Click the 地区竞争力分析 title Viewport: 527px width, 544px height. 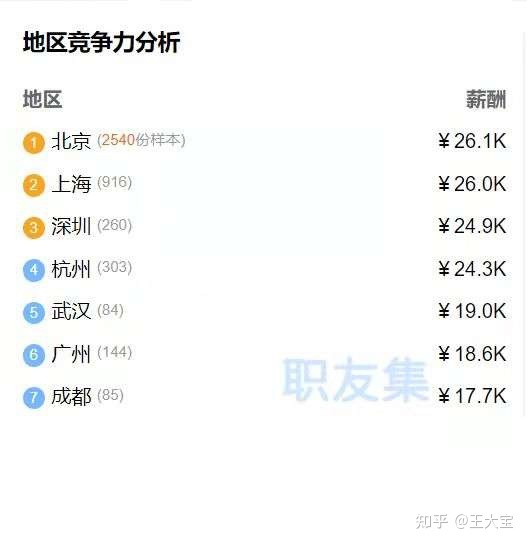click(101, 42)
